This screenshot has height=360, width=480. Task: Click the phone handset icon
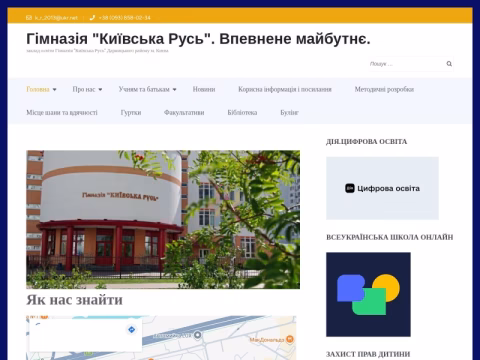click(92, 18)
